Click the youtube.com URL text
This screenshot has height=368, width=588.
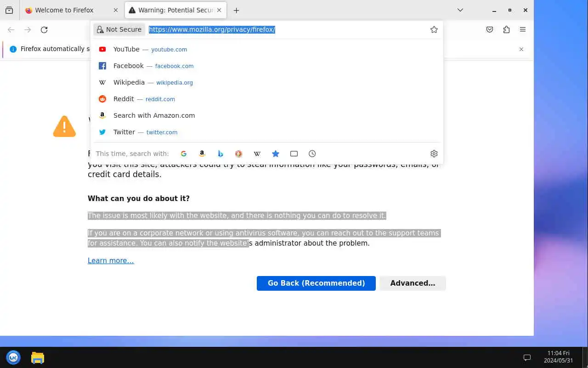[169, 50]
